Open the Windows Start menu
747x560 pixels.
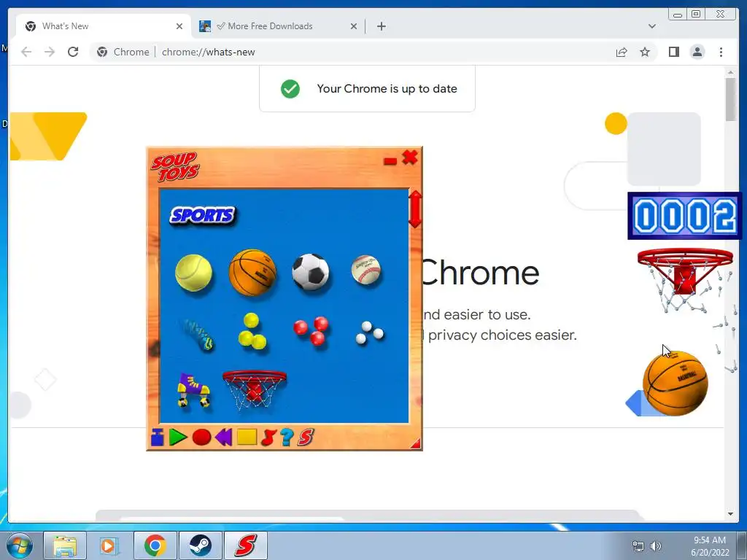[20, 545]
